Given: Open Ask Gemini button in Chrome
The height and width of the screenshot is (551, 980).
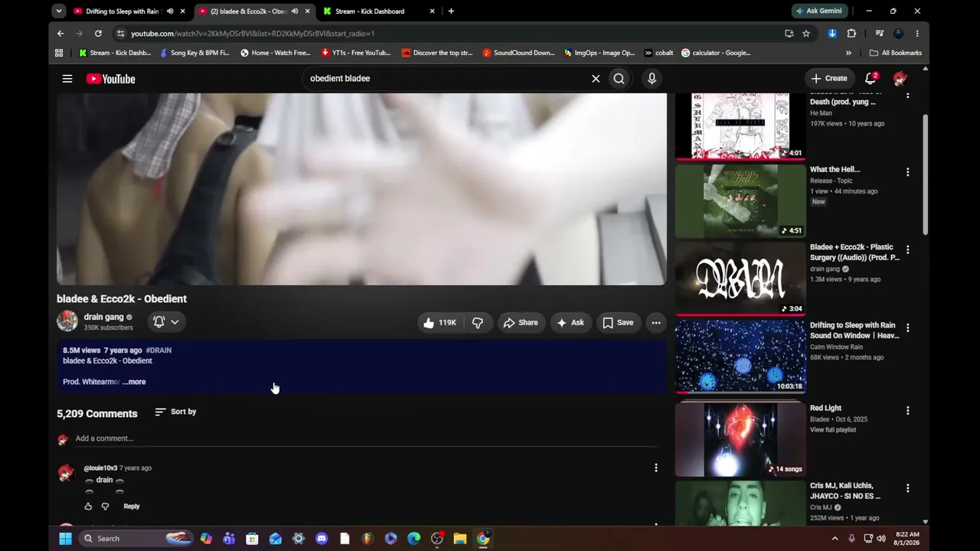Looking at the screenshot, I should click(819, 11).
